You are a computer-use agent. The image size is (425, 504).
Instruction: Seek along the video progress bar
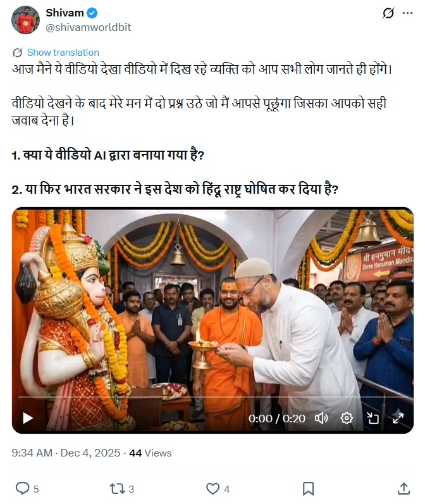tap(212, 397)
